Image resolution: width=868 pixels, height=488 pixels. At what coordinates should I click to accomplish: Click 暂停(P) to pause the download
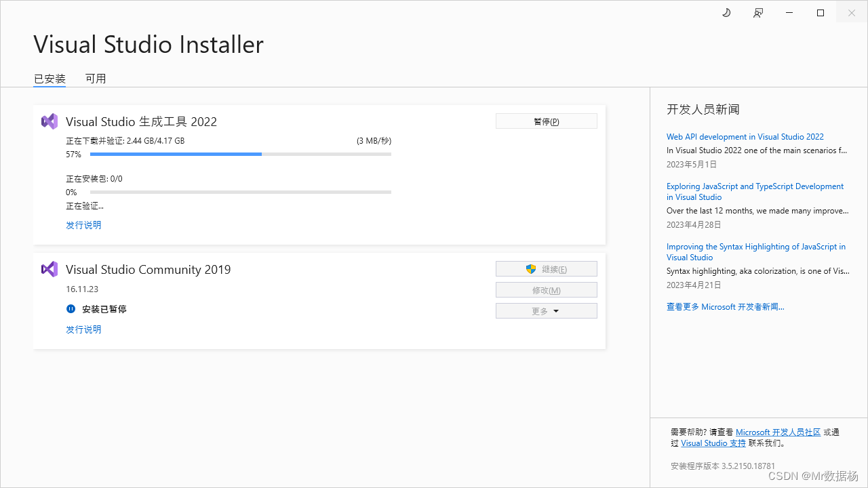(x=546, y=121)
